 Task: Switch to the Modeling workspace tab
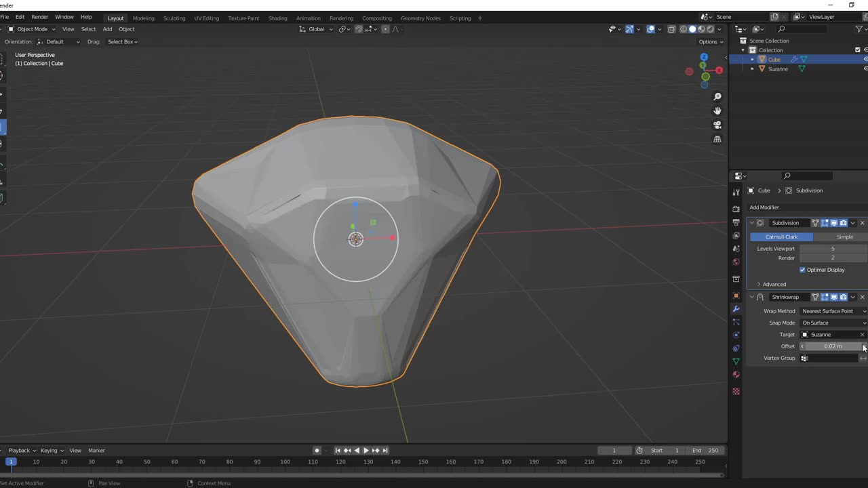[143, 18]
